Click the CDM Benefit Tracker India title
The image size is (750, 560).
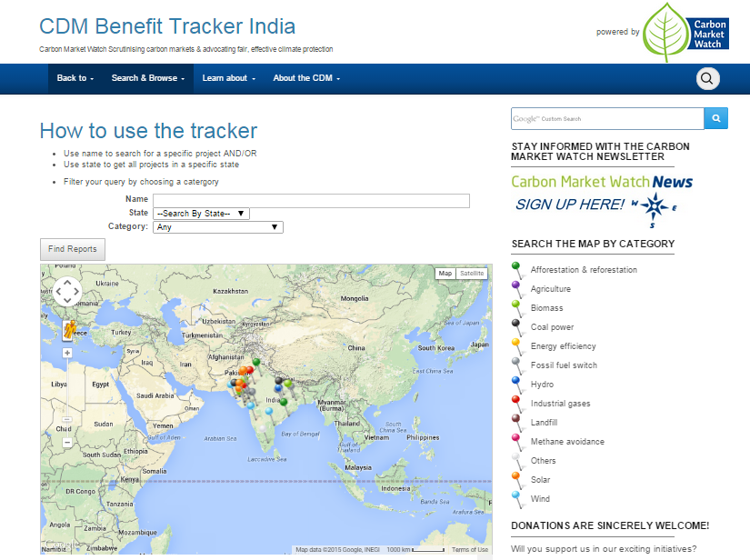click(x=167, y=26)
